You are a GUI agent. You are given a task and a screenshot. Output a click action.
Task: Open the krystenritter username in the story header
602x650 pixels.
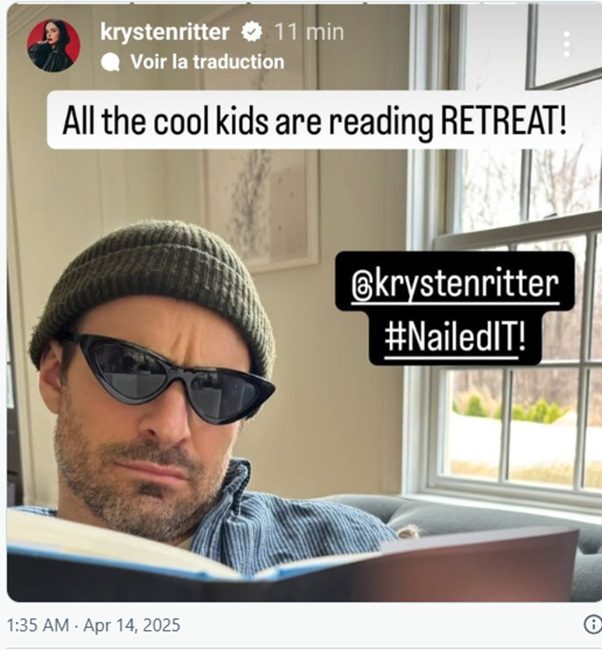click(x=165, y=32)
